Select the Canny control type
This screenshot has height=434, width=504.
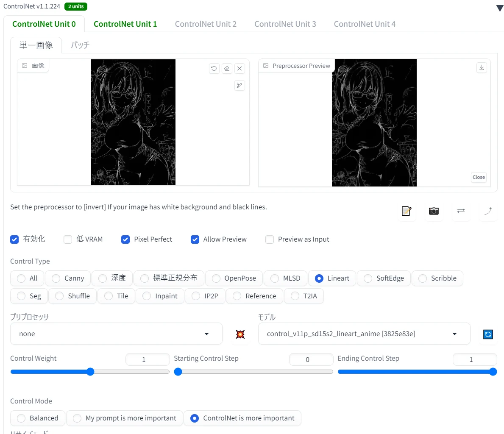68,278
